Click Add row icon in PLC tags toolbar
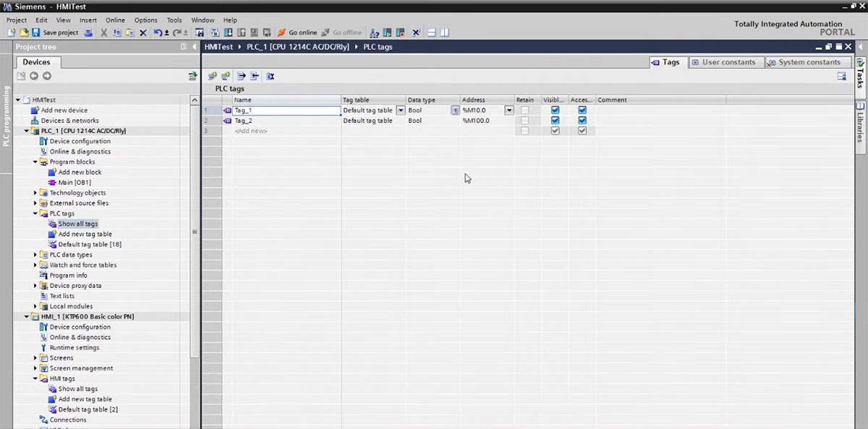The image size is (868, 429). (x=226, y=76)
